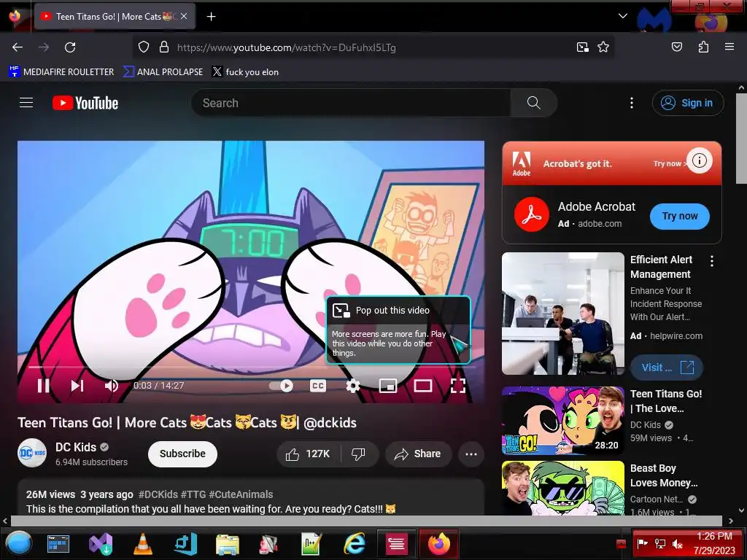Open the YouTube hamburger guide menu
Viewport: 747px width, 560px height.
click(x=26, y=103)
